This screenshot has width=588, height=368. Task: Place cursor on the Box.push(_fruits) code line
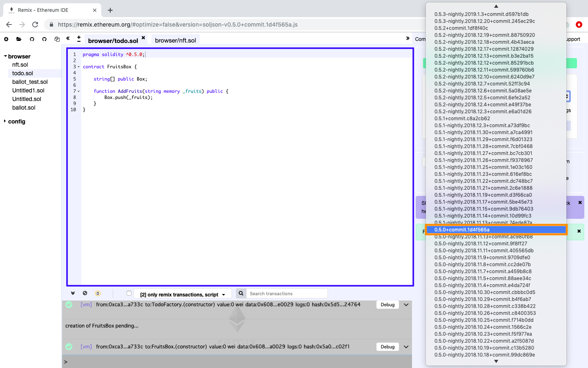point(128,97)
